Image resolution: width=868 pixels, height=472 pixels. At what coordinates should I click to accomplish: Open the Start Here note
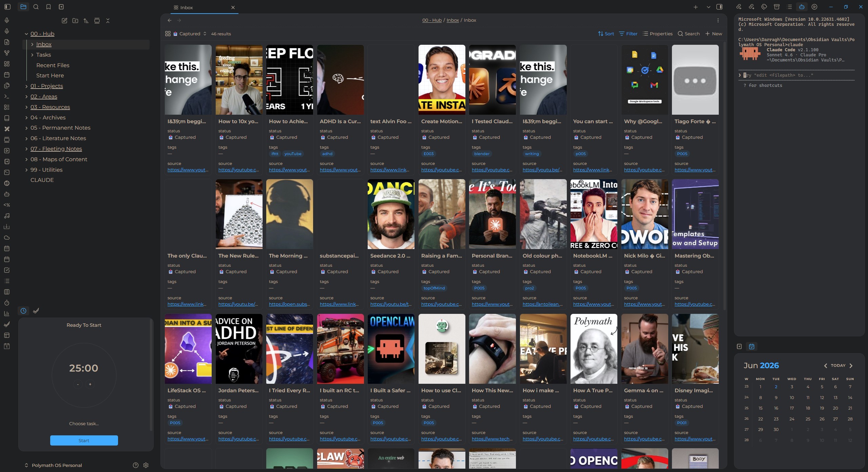click(50, 76)
